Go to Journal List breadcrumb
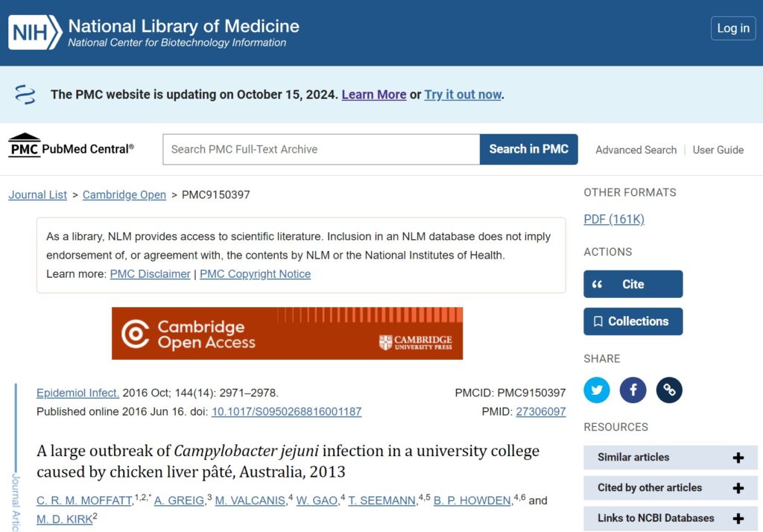 pyautogui.click(x=38, y=194)
